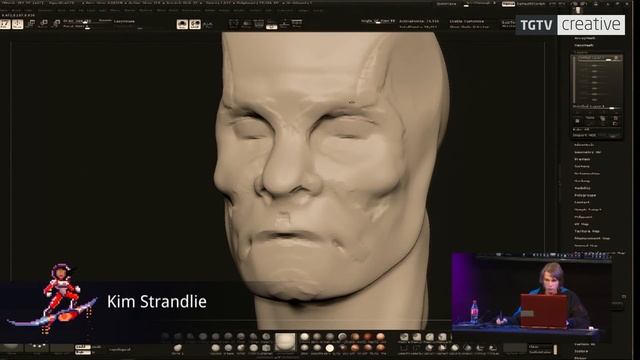Expand the Normal Map subpalette
This screenshot has width=640, height=360.
point(586,246)
